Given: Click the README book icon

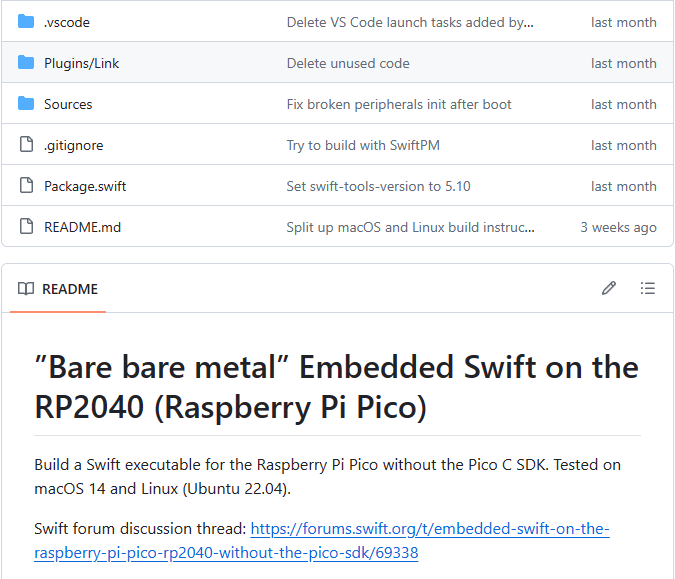Looking at the screenshot, I should click(x=26, y=289).
